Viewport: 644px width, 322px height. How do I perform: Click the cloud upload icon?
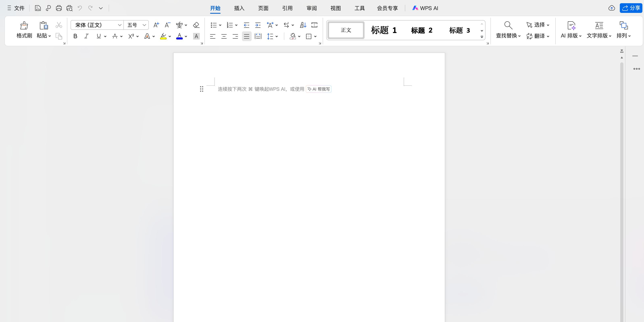coord(612,8)
